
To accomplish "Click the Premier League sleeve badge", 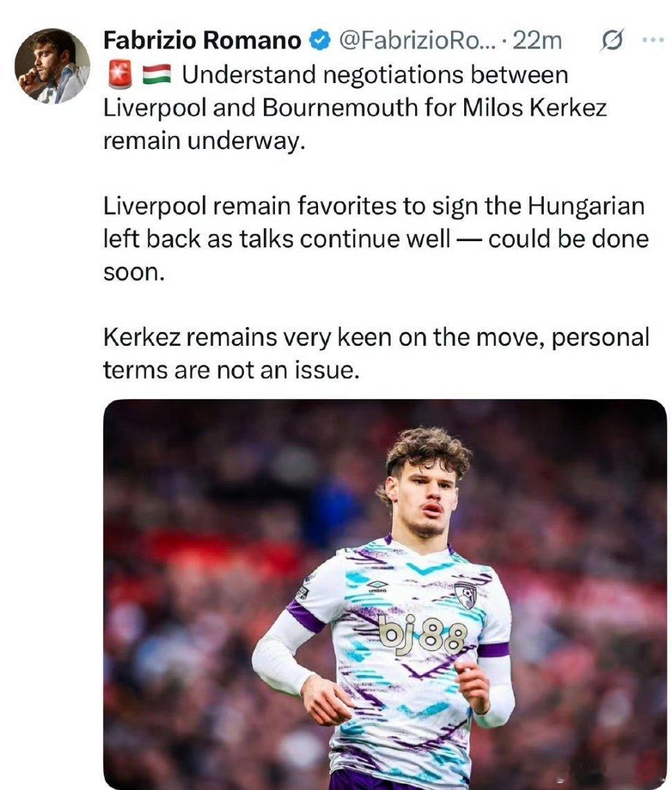I will point(302,592).
